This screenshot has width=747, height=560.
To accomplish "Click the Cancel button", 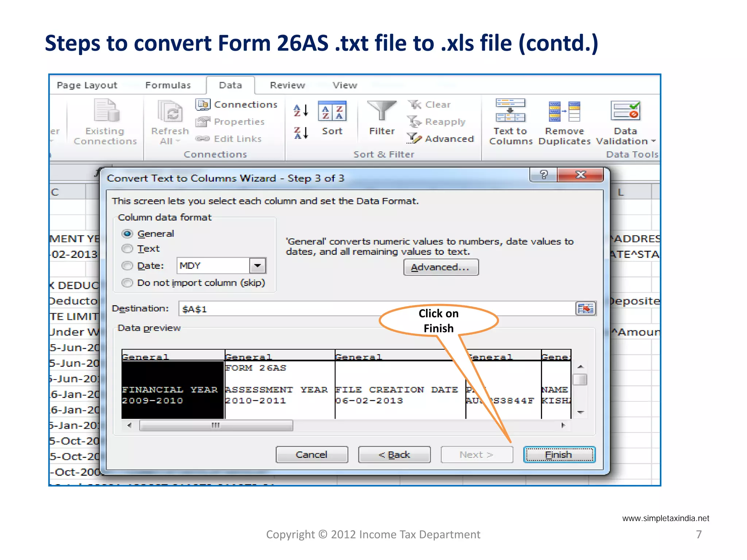I will click(312, 455).
